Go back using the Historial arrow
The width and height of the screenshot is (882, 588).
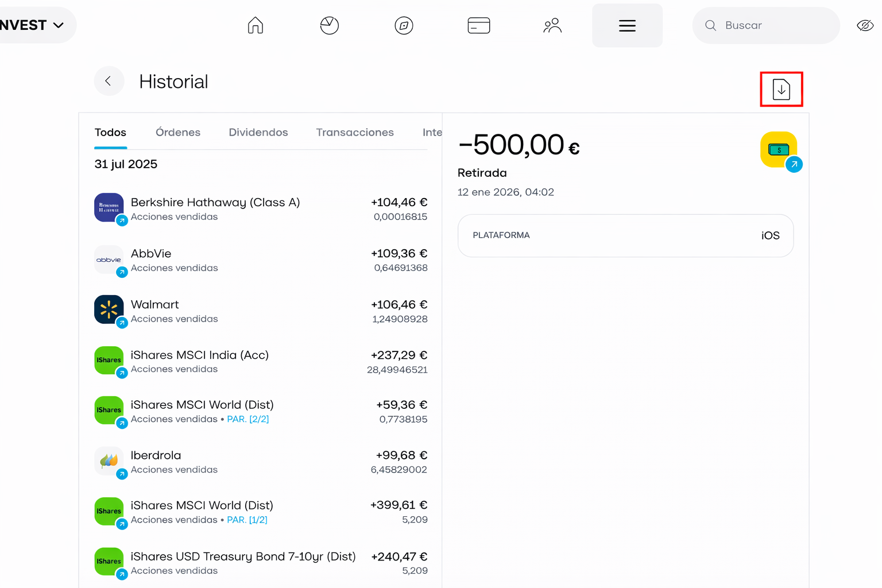coord(109,81)
